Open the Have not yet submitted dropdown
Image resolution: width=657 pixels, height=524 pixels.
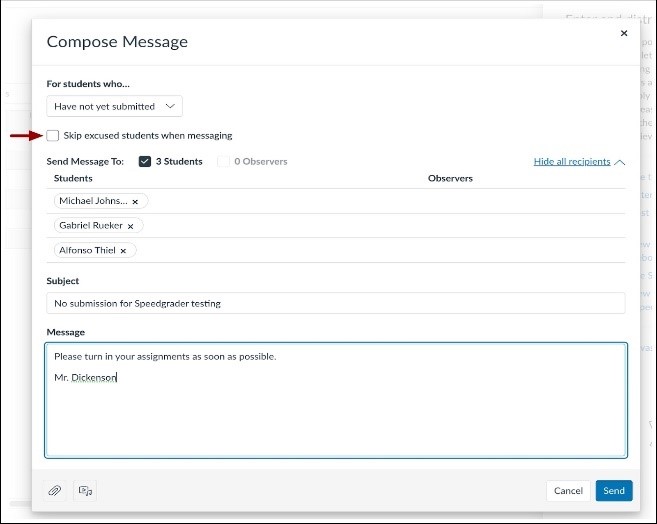point(114,106)
